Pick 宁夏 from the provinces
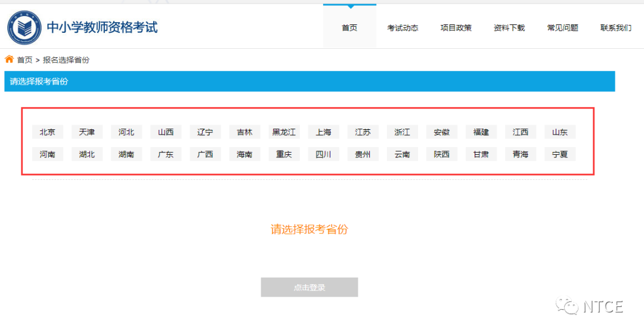Image resolution: width=644 pixels, height=333 pixels. [559, 154]
